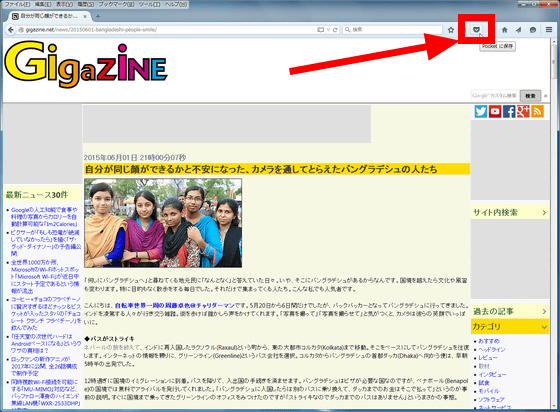Open the ヘルプ menu
560x412 pixels.
pos(175,4)
